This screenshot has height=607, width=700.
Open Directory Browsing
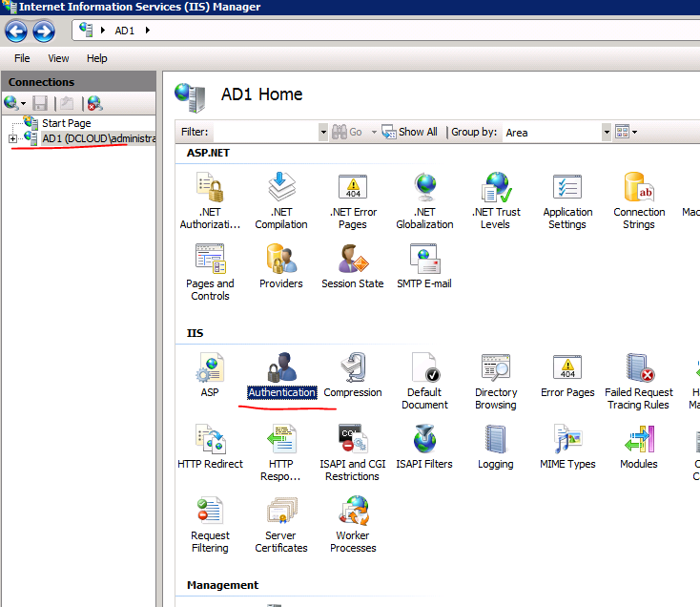click(x=496, y=381)
